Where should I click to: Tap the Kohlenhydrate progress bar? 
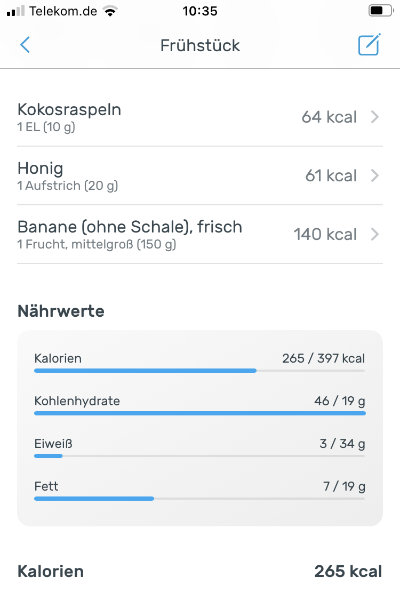[200, 413]
